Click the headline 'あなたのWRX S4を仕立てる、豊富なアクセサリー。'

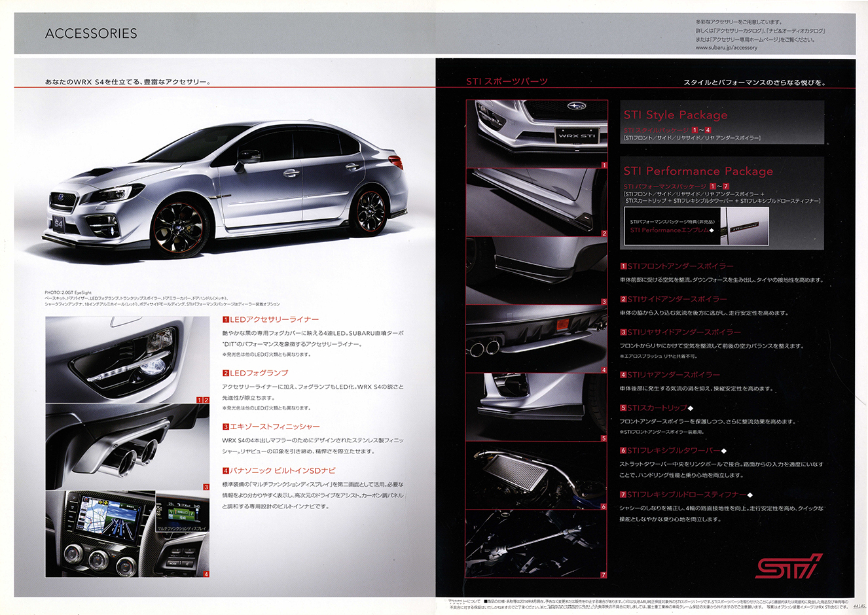pyautogui.click(x=128, y=82)
